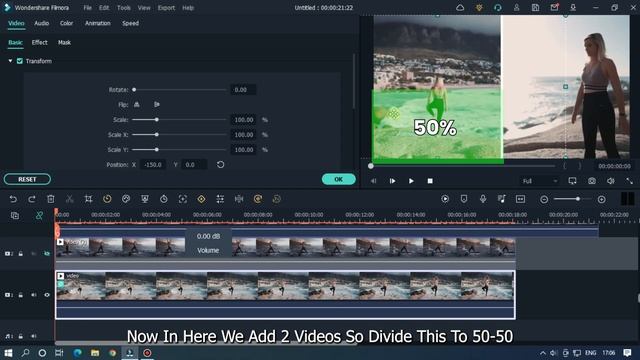Click the cloud icon in title bar
Viewport: 640px width, 360px height.
pos(460,8)
